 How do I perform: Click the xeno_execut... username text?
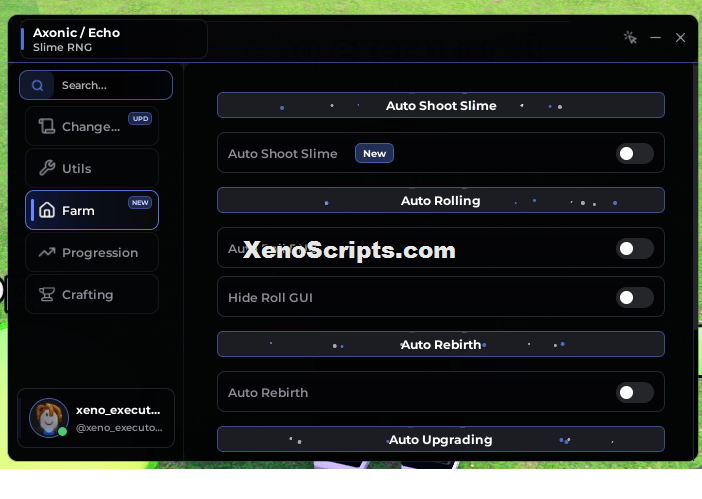pyautogui.click(x=118, y=410)
